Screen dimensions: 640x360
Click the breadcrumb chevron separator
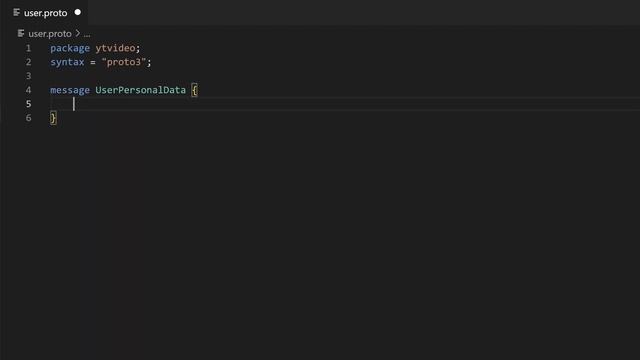(78, 33)
